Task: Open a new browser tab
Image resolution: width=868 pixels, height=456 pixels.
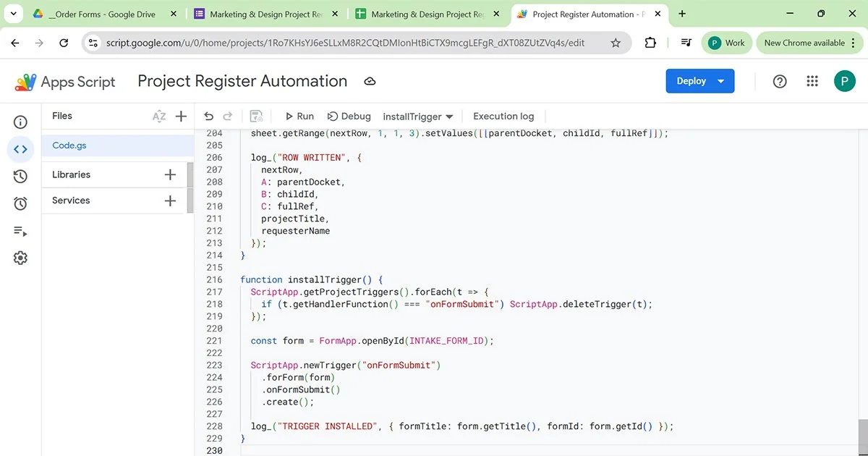Action: (682, 14)
